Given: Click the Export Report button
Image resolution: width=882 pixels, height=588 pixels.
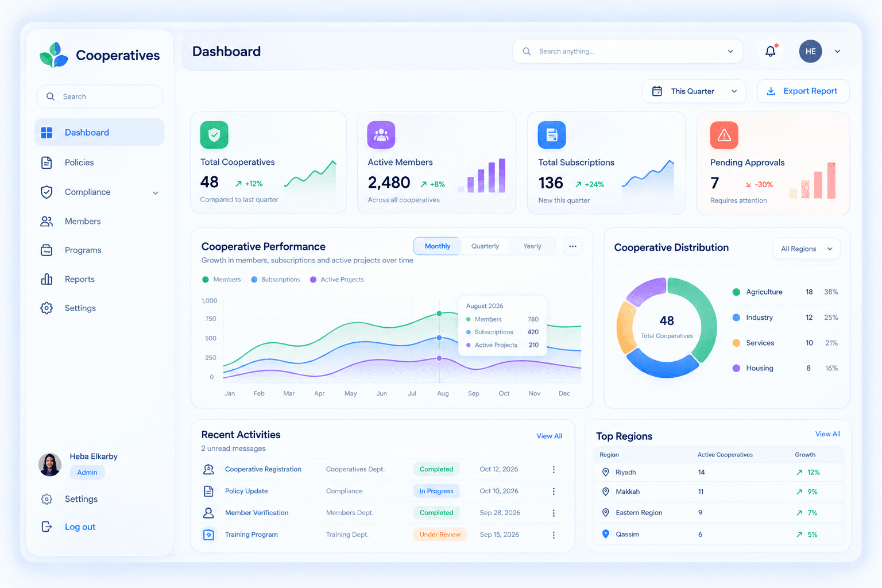Looking at the screenshot, I should click(x=803, y=91).
